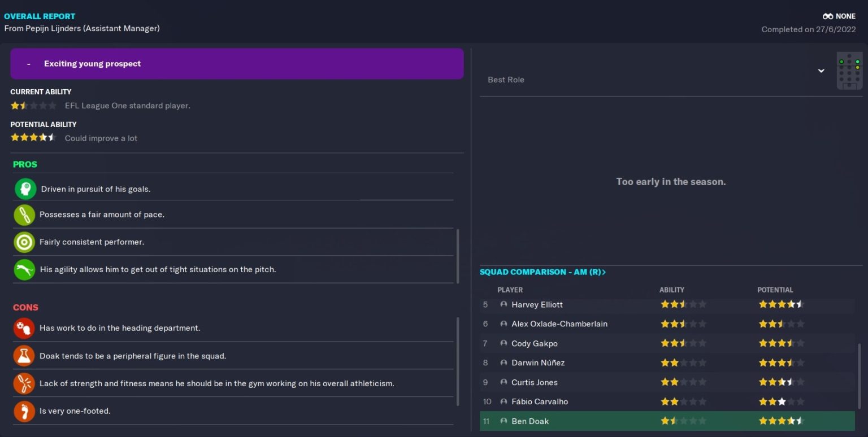The image size is (868, 437).
Task: Click the pitch position diagram thumbnail
Action: [x=849, y=71]
